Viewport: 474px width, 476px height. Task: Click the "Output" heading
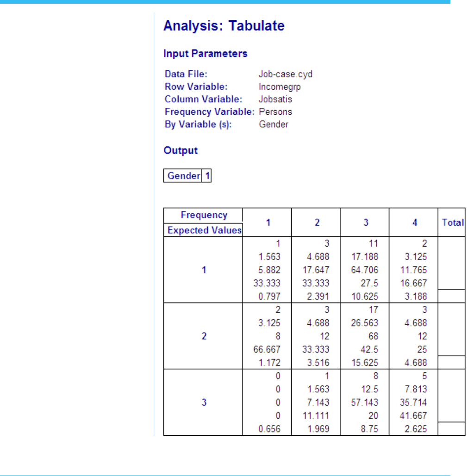click(x=181, y=150)
